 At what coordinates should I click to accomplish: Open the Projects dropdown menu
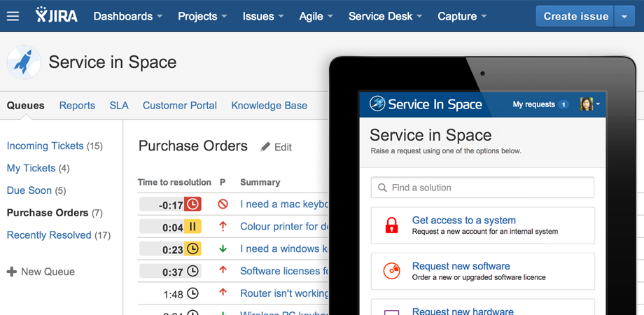pos(202,16)
